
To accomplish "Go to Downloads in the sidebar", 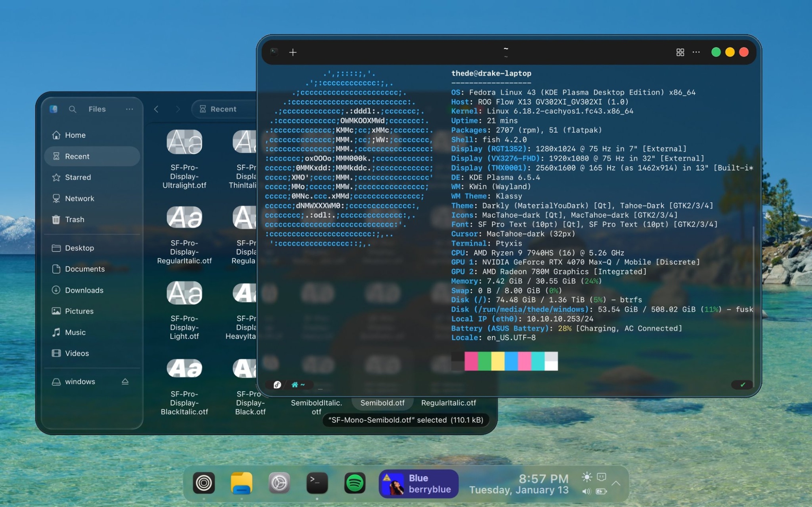I will point(84,290).
